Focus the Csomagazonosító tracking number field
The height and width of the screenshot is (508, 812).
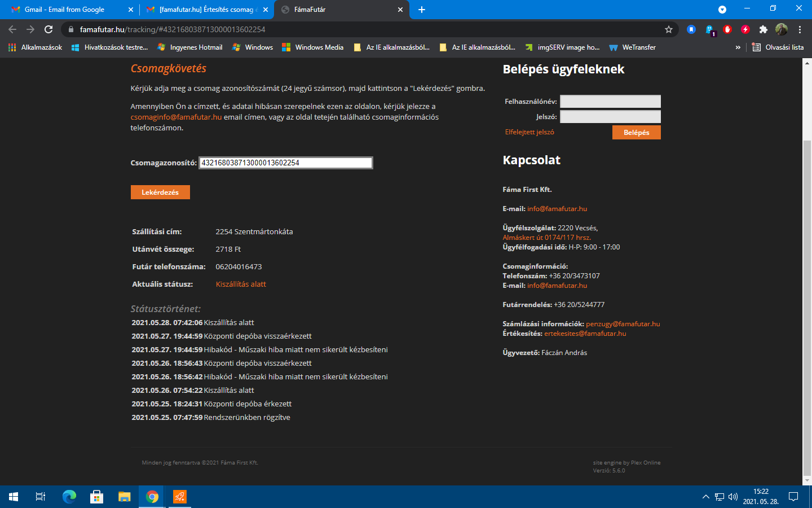point(285,163)
